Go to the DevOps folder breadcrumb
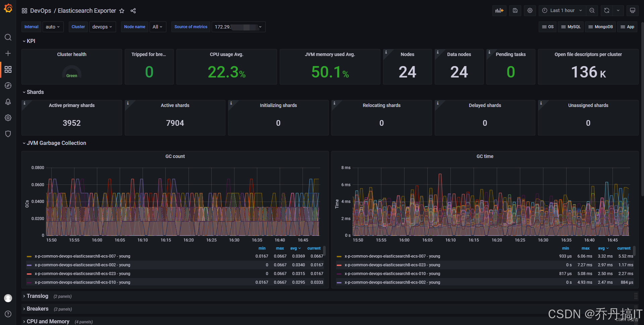644x325 pixels. click(x=41, y=11)
